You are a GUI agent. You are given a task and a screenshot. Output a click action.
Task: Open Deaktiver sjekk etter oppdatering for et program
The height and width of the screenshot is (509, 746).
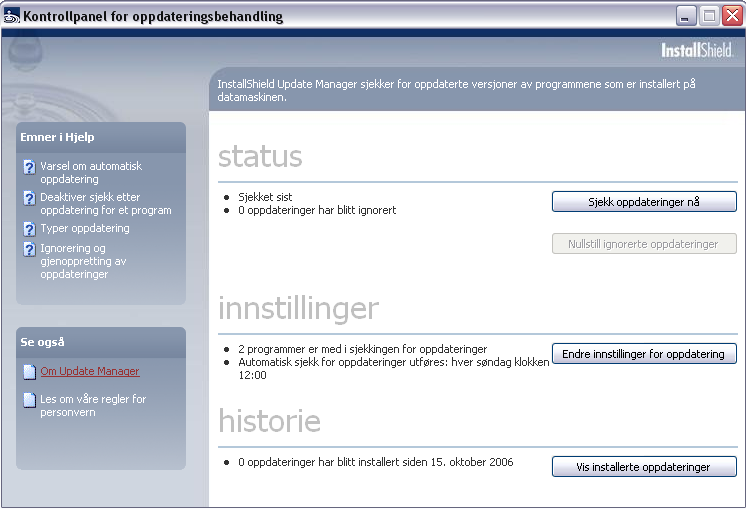click(x=106, y=204)
